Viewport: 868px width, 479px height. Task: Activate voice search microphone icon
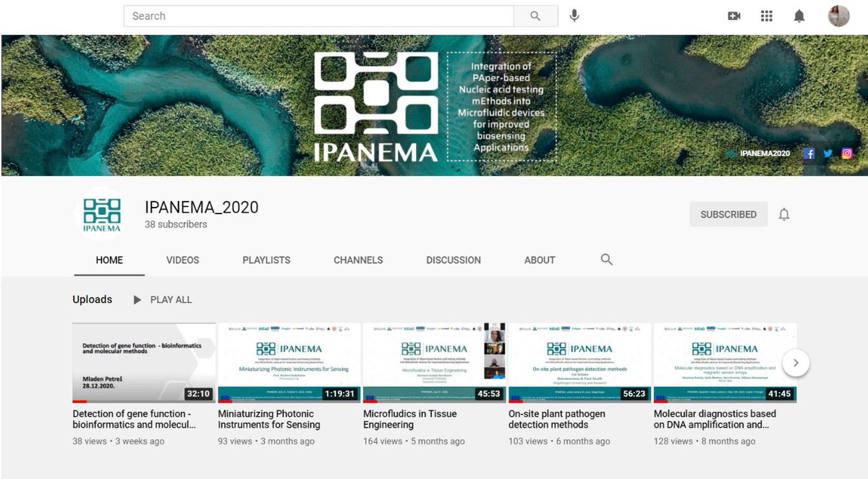pos(574,16)
